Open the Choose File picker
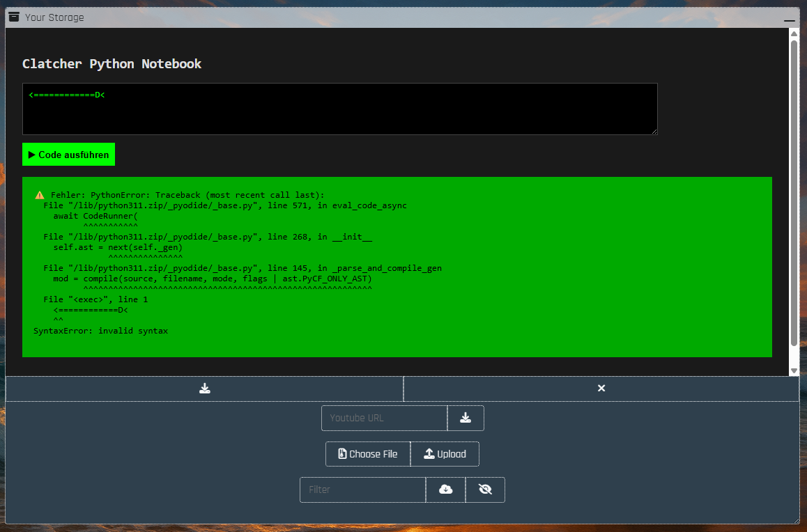The image size is (807, 532). [x=368, y=454]
